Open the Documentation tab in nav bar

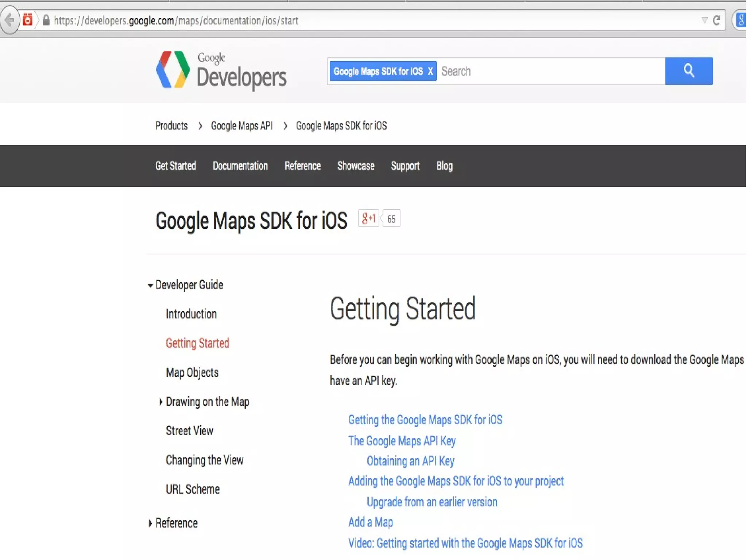click(x=240, y=166)
